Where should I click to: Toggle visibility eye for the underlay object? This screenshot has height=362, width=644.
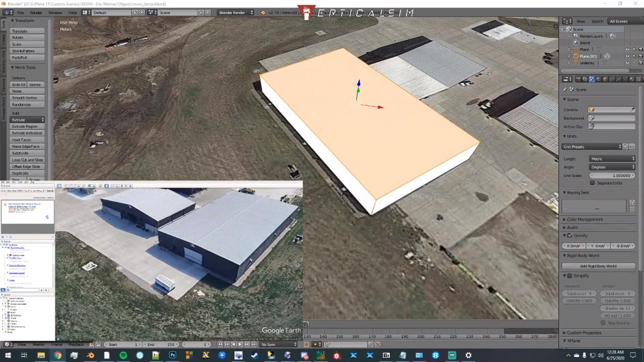(x=627, y=63)
